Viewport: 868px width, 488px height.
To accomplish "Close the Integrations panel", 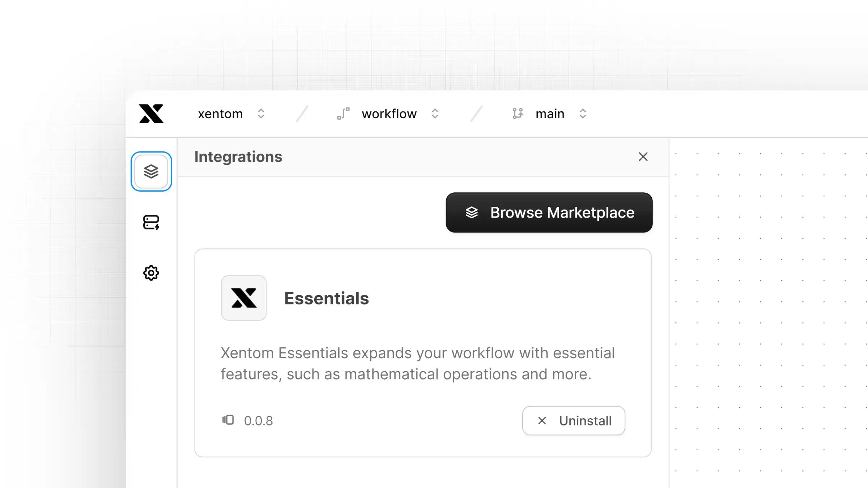I will point(643,157).
